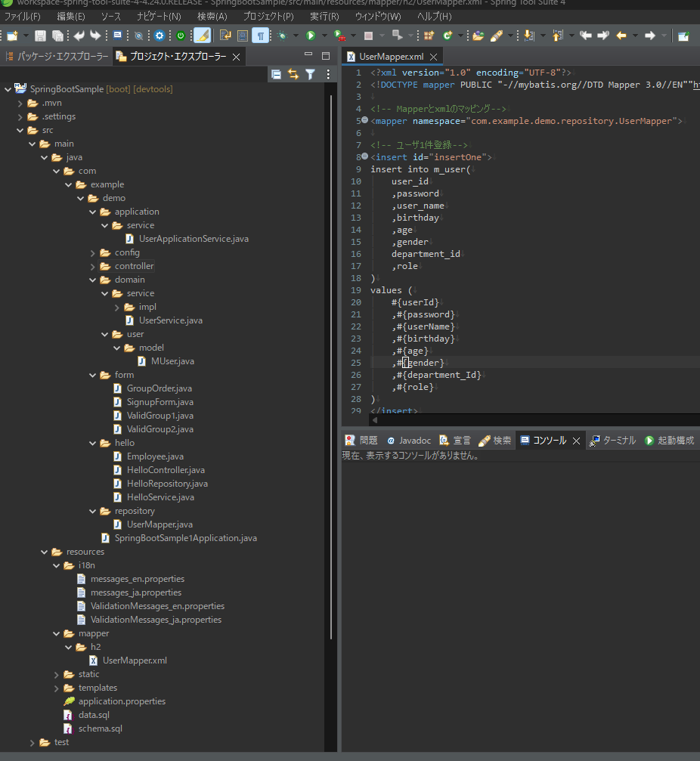Click the Save icon in the toolbar

coord(40,36)
